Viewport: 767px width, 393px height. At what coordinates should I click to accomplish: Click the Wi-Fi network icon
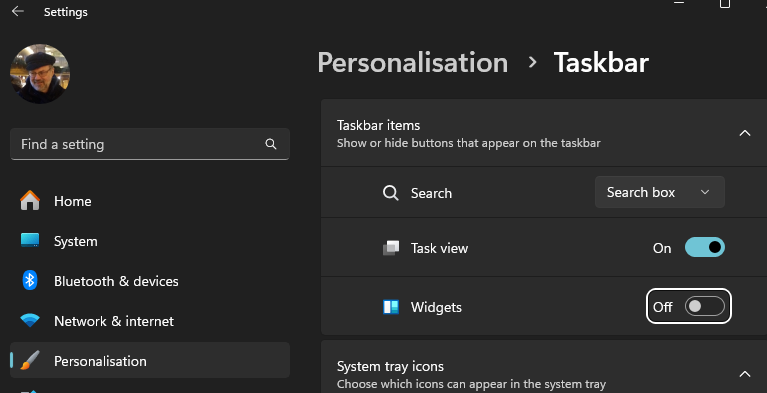[x=30, y=321]
